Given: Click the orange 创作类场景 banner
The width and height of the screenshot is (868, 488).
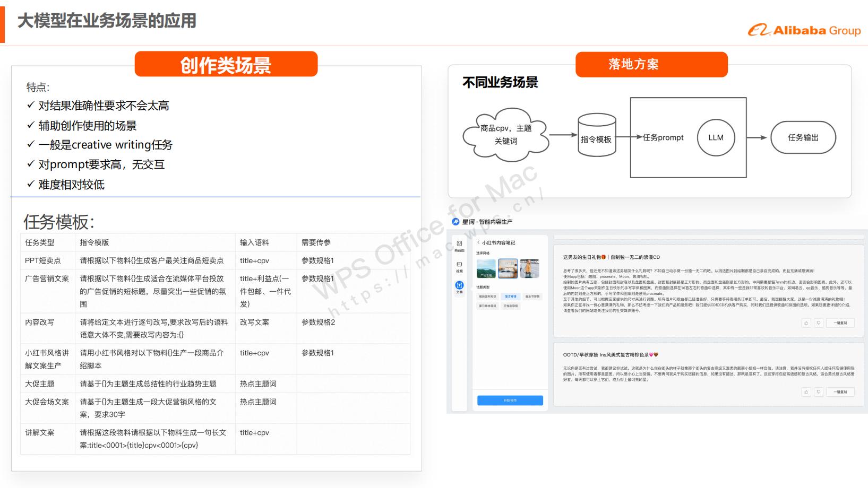Looking at the screenshot, I should point(226,64).
